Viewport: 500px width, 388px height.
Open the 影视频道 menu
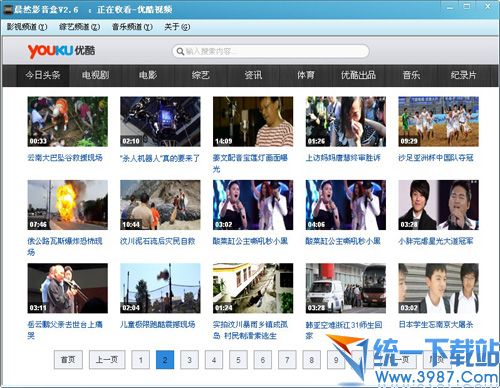pyautogui.click(x=27, y=27)
